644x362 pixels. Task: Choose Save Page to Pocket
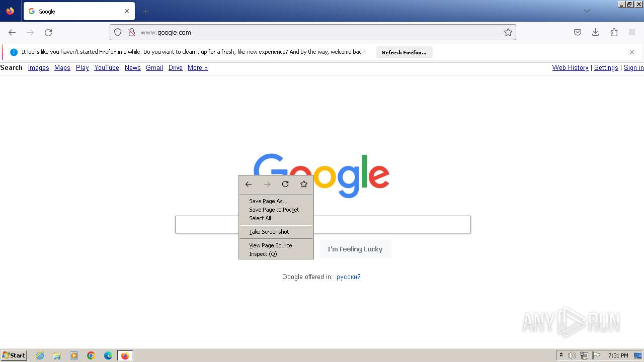click(276, 210)
